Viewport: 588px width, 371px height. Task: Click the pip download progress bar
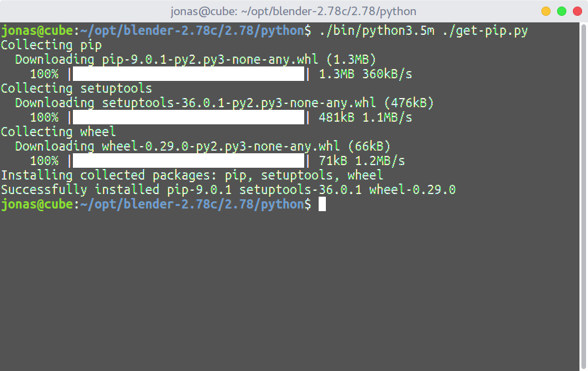188,74
